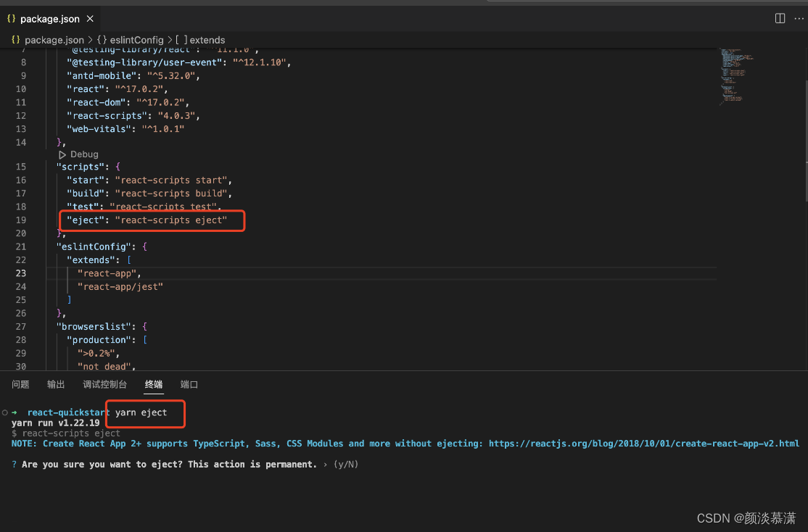Viewport: 808px width, 532px height.
Task: Click "react-scripts eject" value on line 19
Action: [x=170, y=220]
